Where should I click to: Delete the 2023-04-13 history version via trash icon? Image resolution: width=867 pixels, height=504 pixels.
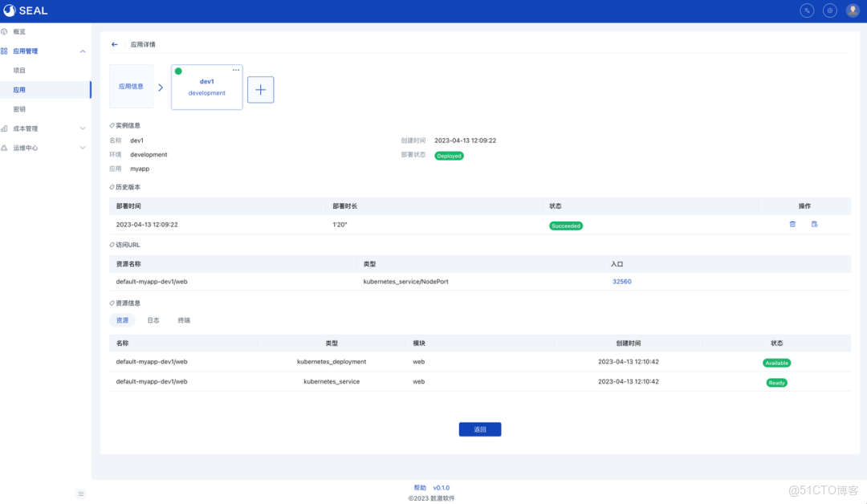point(792,225)
